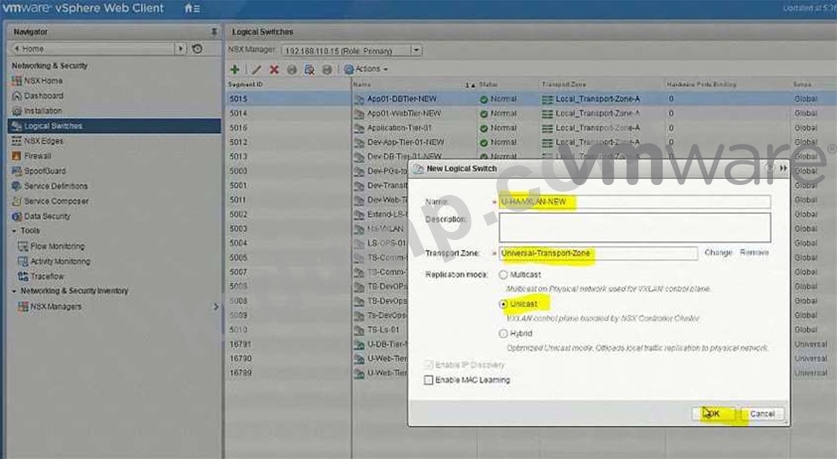Click segment ID 5014 cell
The height and width of the screenshot is (459, 837).
click(x=238, y=114)
